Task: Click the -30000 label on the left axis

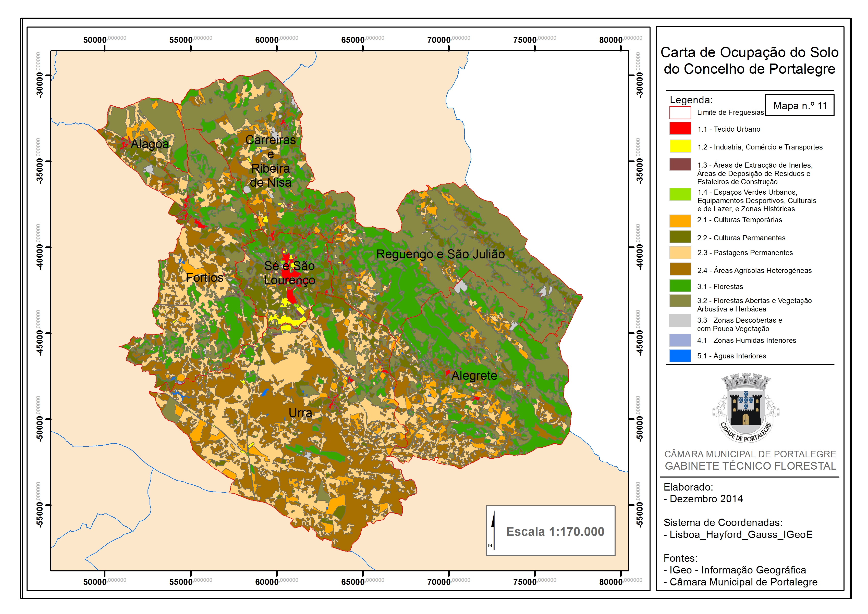Action: pyautogui.click(x=39, y=75)
